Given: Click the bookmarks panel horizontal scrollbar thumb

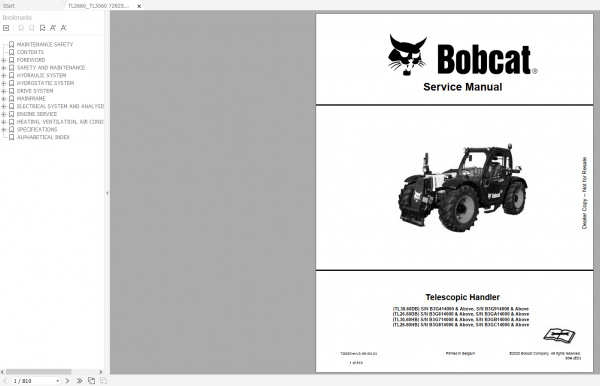Looking at the screenshot, I should tap(38, 371).
